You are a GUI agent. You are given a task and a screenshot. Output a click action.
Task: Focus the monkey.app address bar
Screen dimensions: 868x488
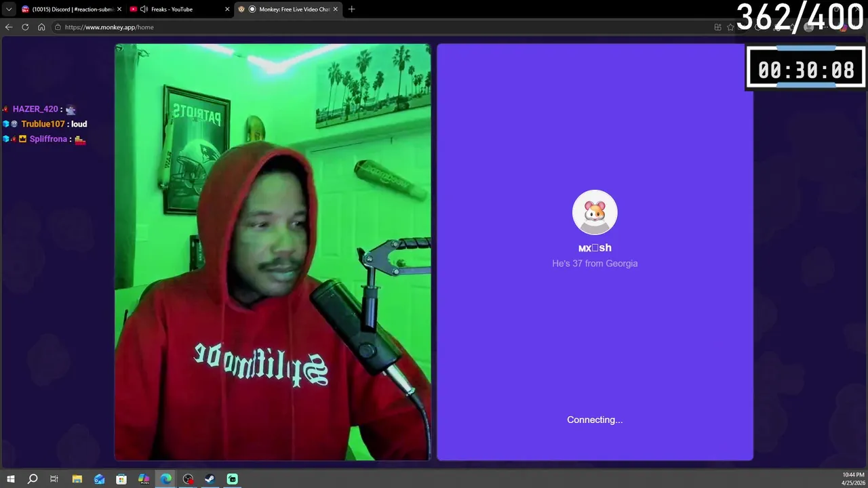[380, 27]
